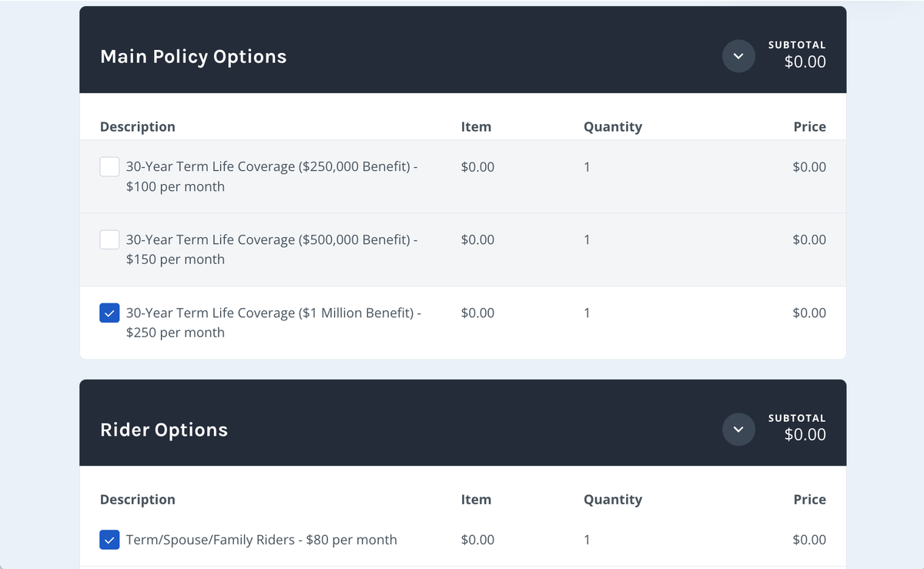Check the $500,000 Benefit coverage option
The width and height of the screenshot is (924, 569).
pyautogui.click(x=109, y=239)
